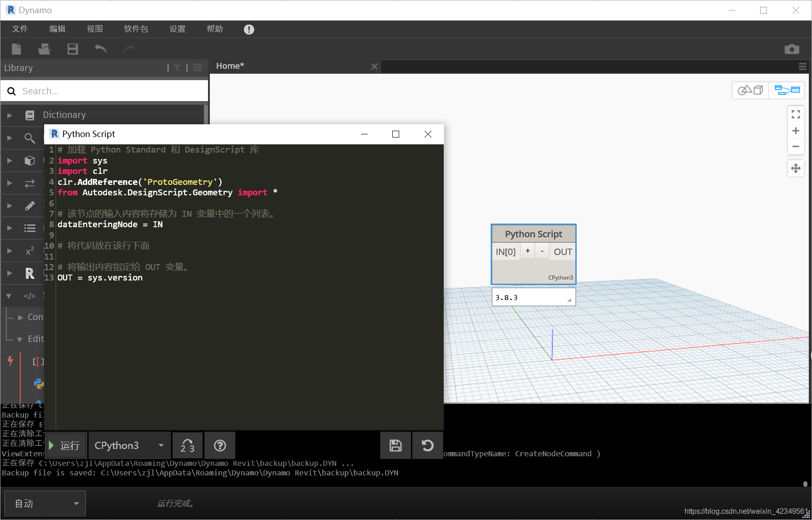
Task: Undo last action with curved arrow
Action: click(x=101, y=49)
